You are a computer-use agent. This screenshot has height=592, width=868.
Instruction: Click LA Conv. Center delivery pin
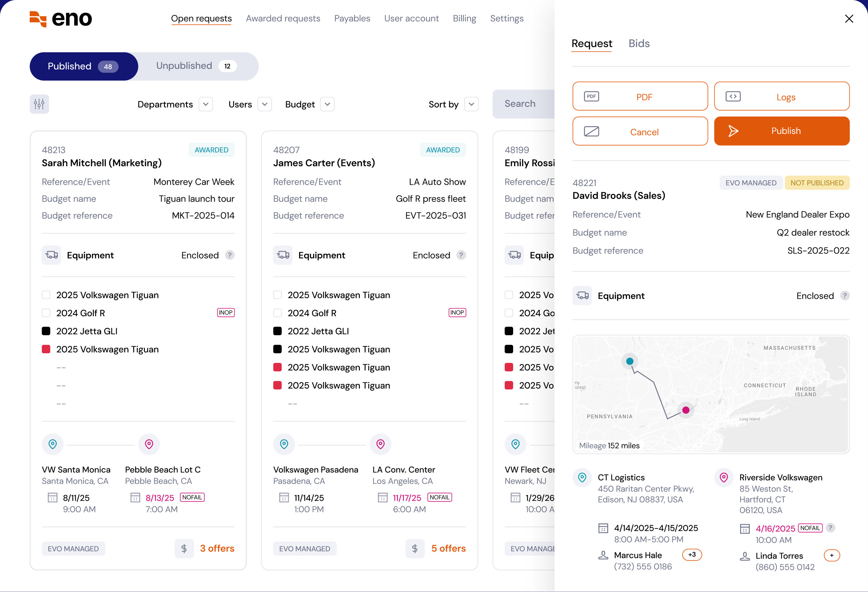point(381,444)
